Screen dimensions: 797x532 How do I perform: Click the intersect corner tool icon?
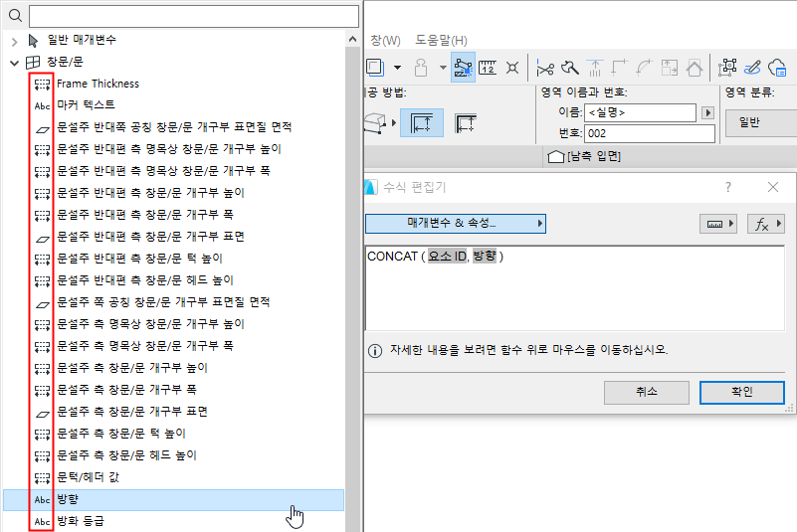(x=620, y=68)
